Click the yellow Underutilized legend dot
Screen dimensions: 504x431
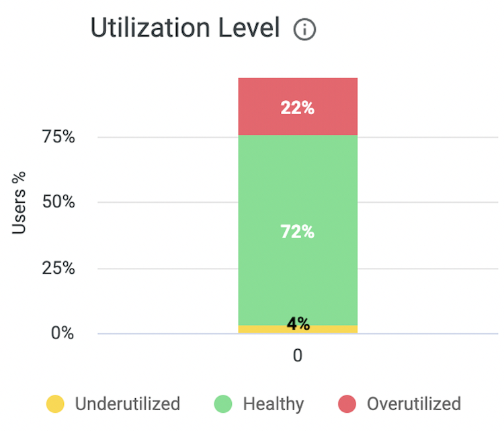point(55,404)
